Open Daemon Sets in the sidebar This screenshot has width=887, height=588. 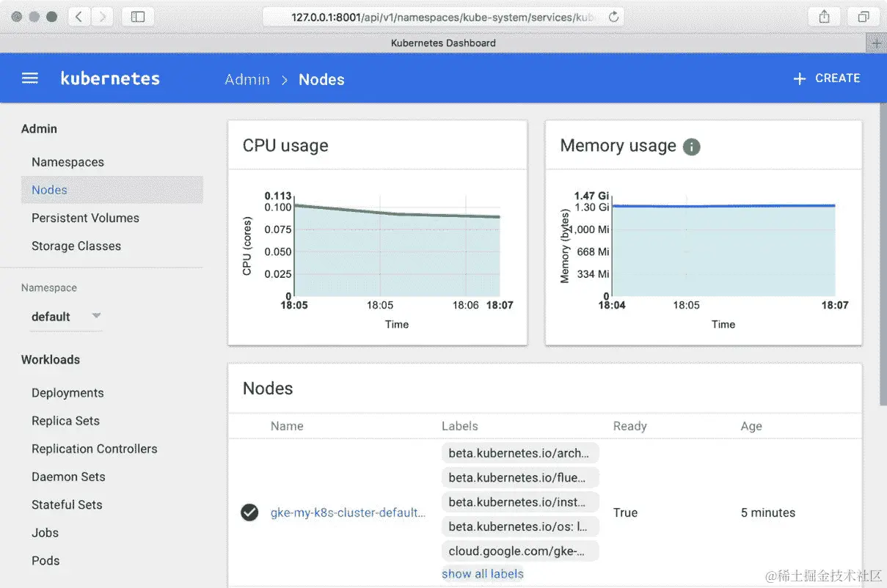coord(68,477)
